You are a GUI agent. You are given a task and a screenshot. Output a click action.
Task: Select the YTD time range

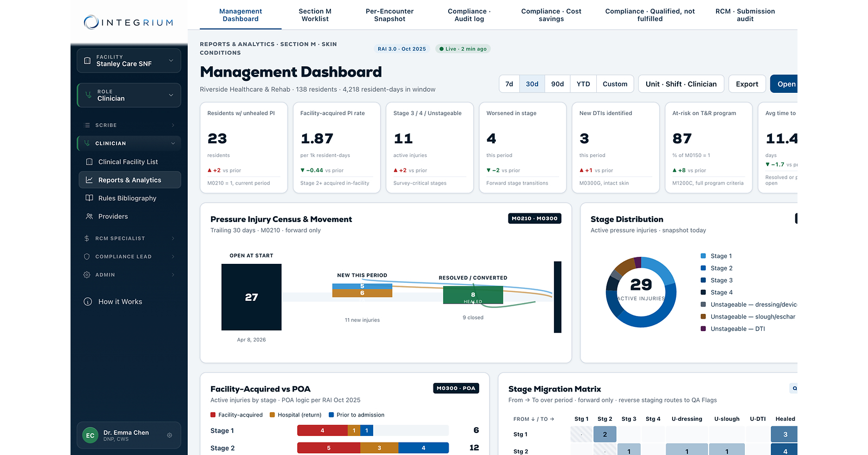point(583,84)
